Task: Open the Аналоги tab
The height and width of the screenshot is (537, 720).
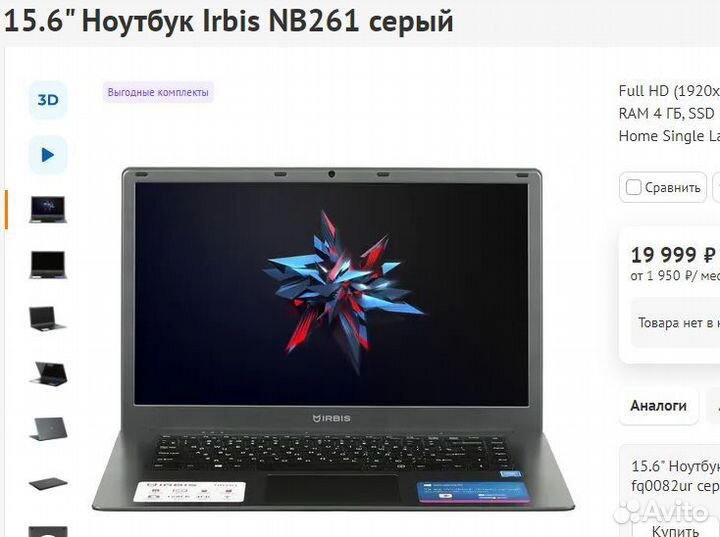Action: coord(658,406)
